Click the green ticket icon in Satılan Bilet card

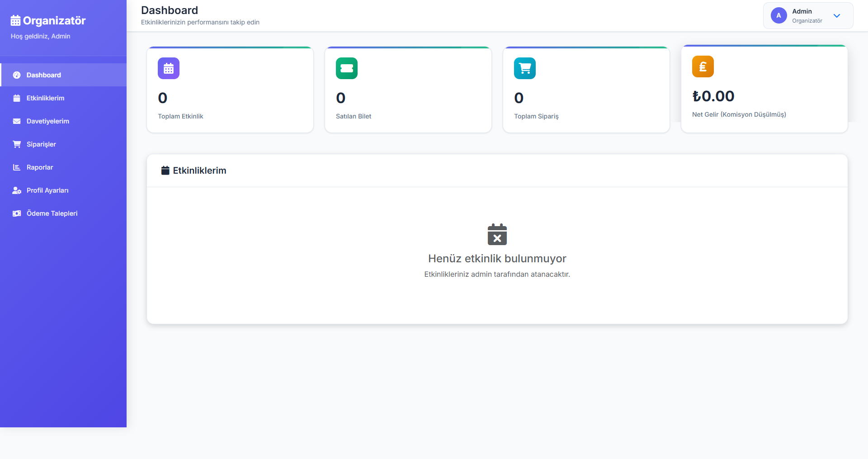(x=347, y=68)
